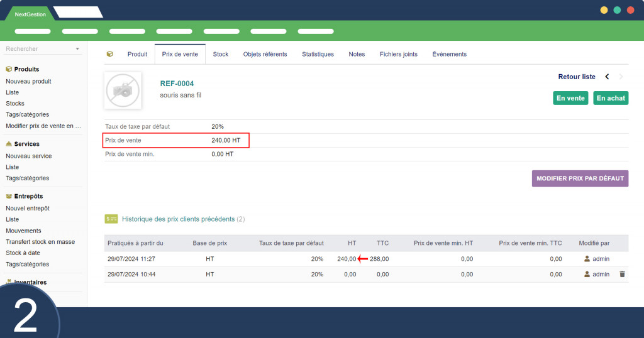Click the product cube icon tab
Screen dimensions: 644x338
pos(110,54)
